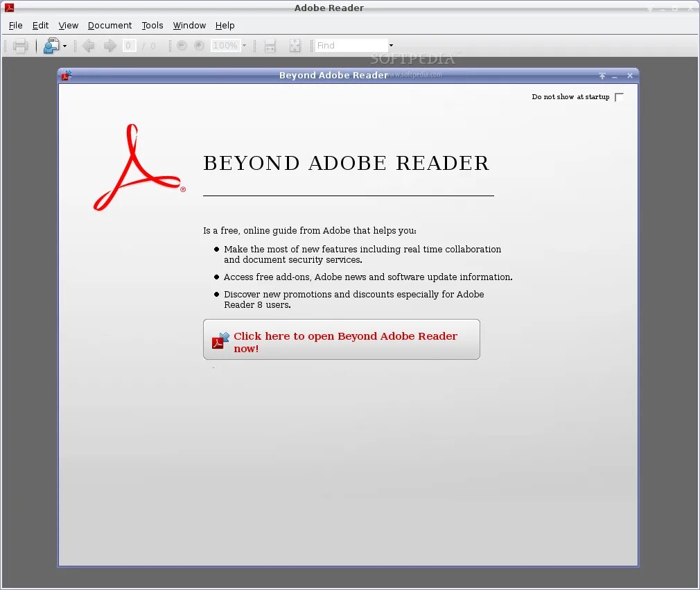This screenshot has width=700, height=590.
Task: Click the PDF icon inside the open button
Action: pyautogui.click(x=220, y=340)
